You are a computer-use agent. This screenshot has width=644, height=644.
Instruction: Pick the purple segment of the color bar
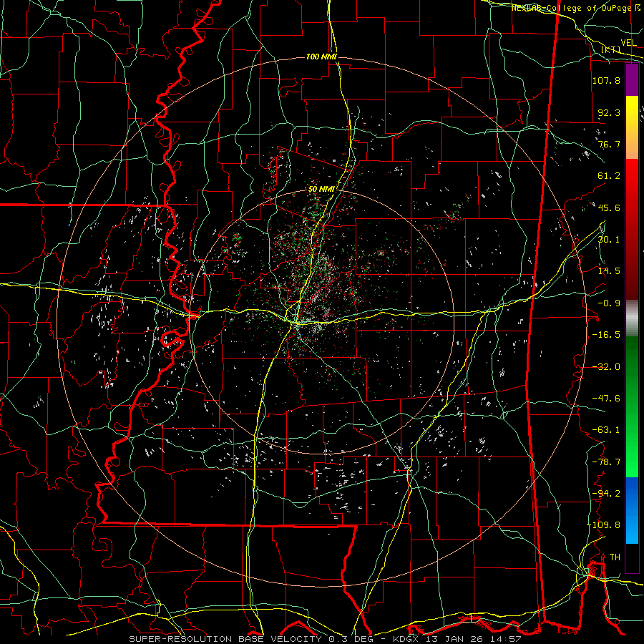coord(632,79)
